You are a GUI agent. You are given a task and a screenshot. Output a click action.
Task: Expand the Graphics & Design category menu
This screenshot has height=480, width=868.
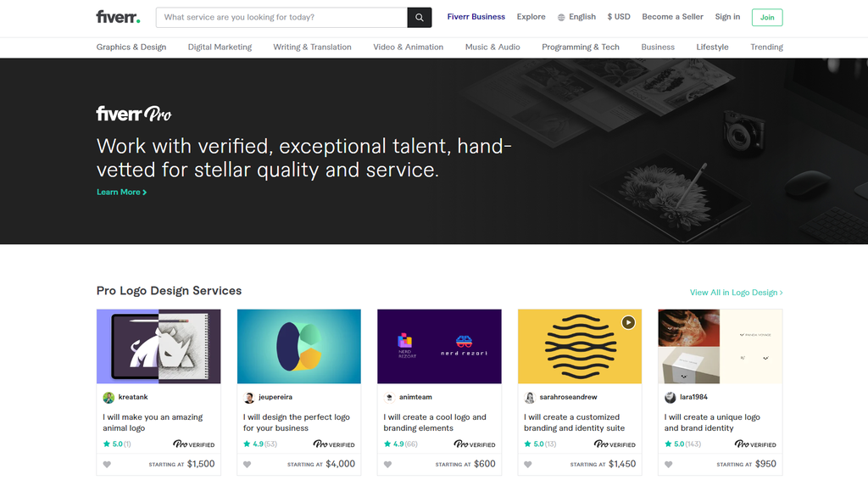[131, 47]
